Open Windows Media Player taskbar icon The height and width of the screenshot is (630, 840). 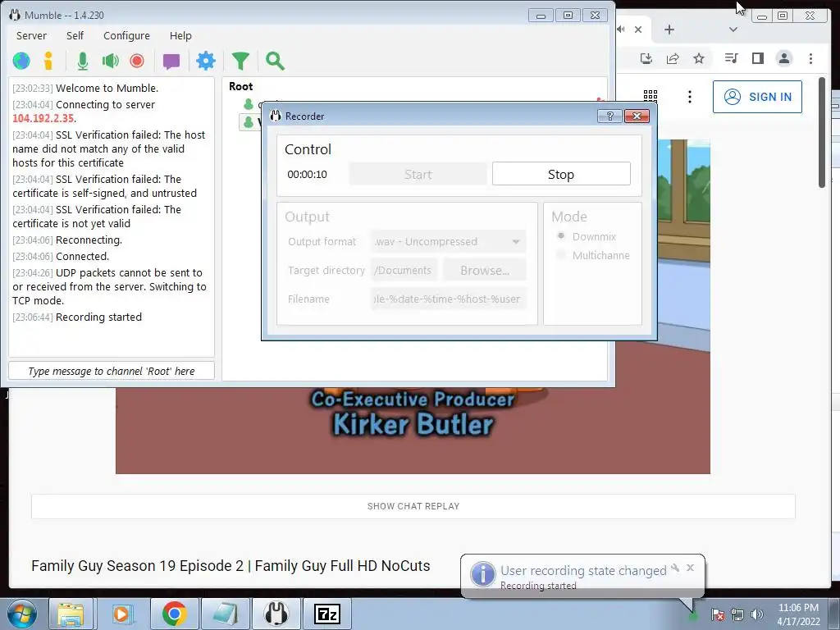(122, 614)
